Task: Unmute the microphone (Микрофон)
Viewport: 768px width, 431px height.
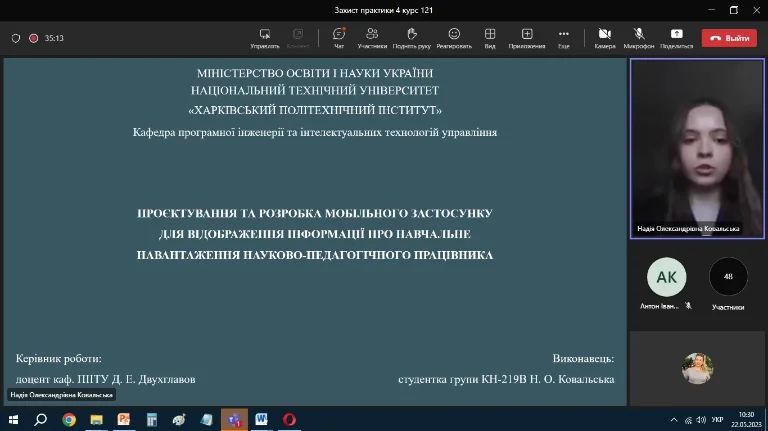Action: [638, 37]
